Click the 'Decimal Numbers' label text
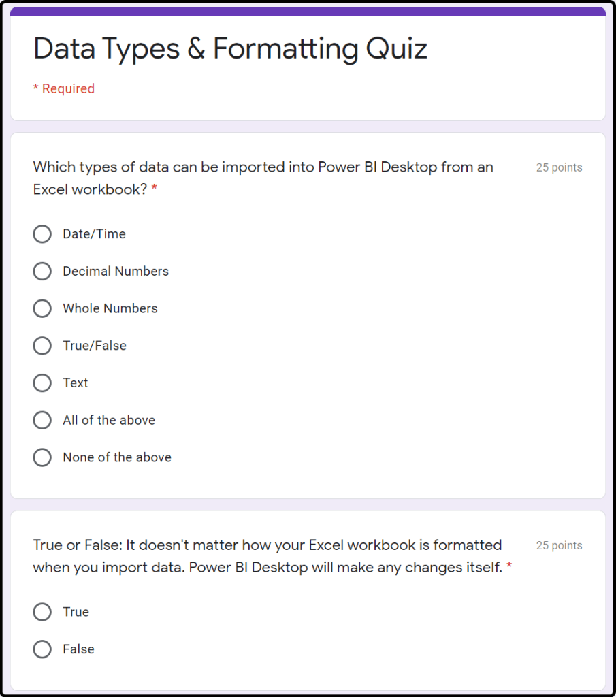Image resolution: width=616 pixels, height=697 pixels. (116, 272)
